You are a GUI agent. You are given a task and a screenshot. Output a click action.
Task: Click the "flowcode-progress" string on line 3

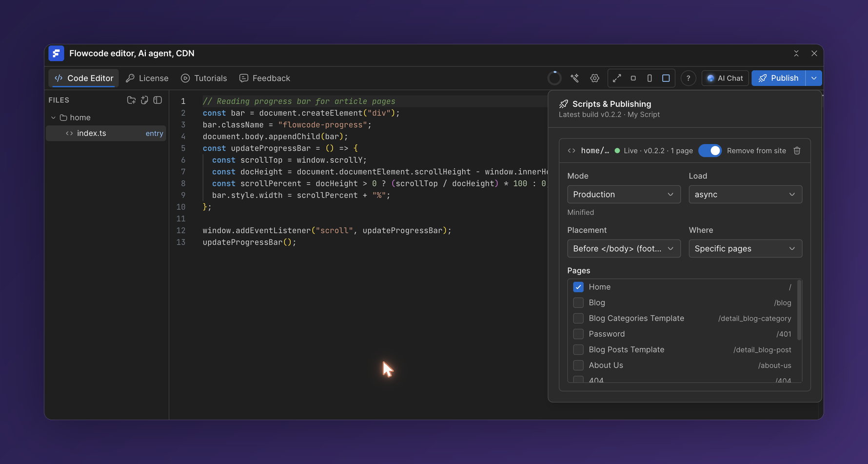322,125
